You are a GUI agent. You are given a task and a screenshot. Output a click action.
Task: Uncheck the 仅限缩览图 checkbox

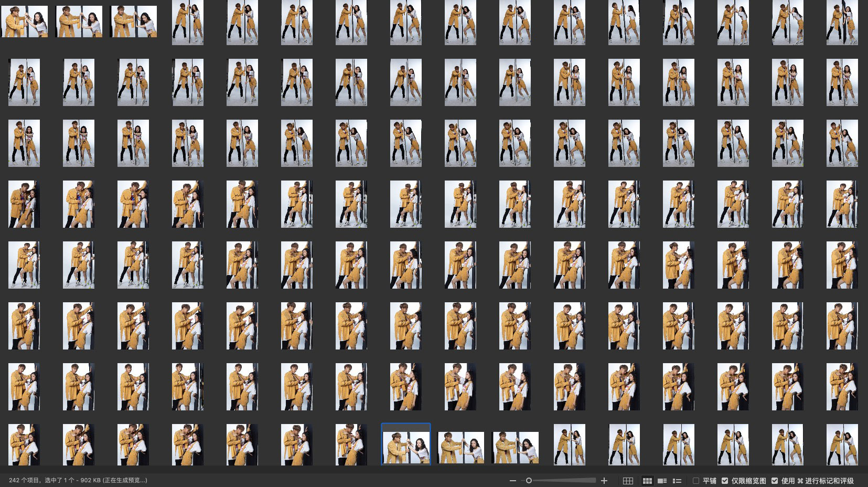click(x=725, y=481)
